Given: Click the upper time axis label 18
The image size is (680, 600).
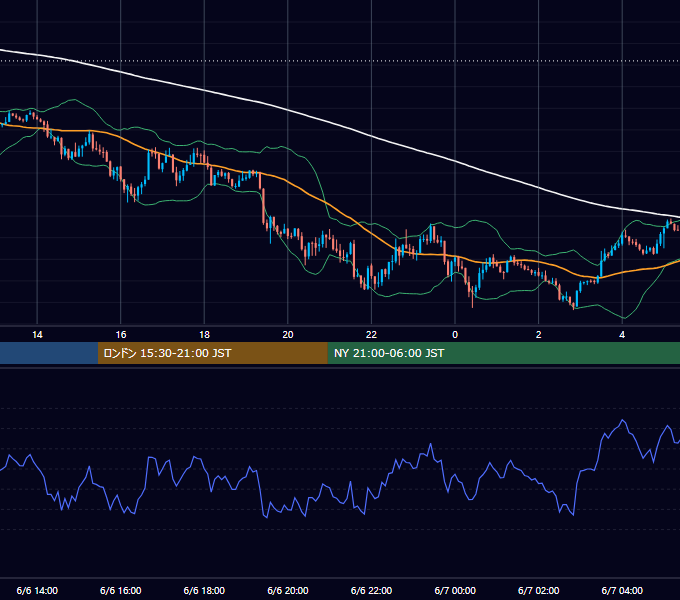Looking at the screenshot, I should coord(204,335).
